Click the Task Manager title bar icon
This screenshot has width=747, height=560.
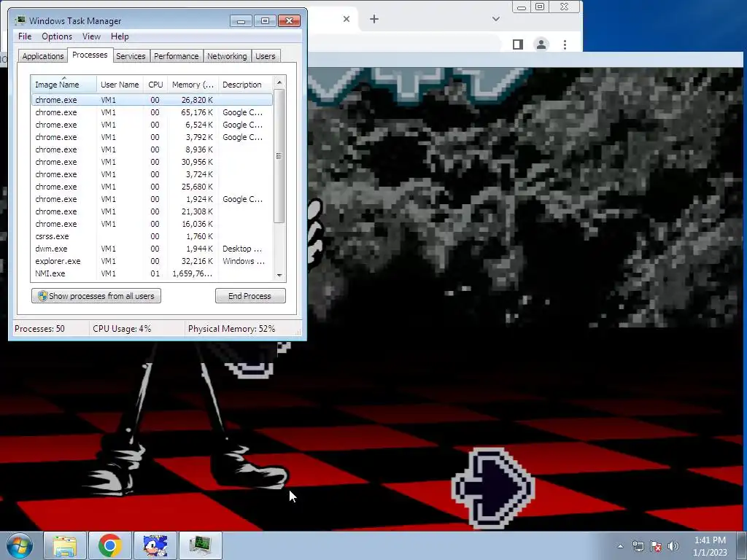tap(20, 20)
